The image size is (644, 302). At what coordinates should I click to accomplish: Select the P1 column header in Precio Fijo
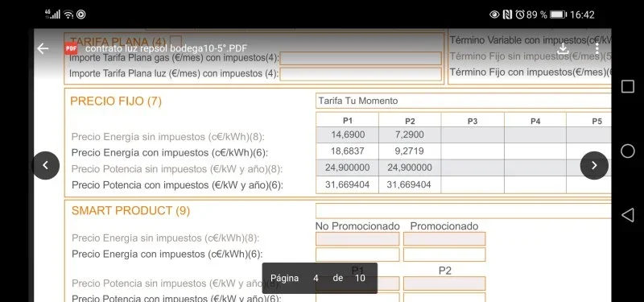[x=348, y=121]
